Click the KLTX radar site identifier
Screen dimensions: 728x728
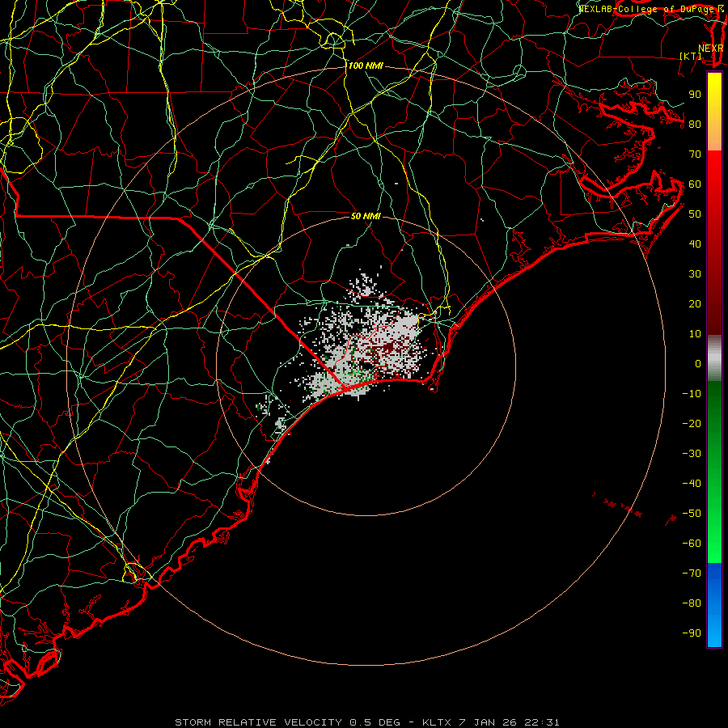[437, 722]
